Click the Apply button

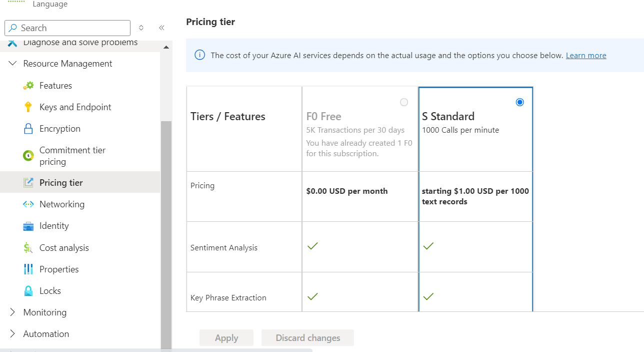pos(226,337)
